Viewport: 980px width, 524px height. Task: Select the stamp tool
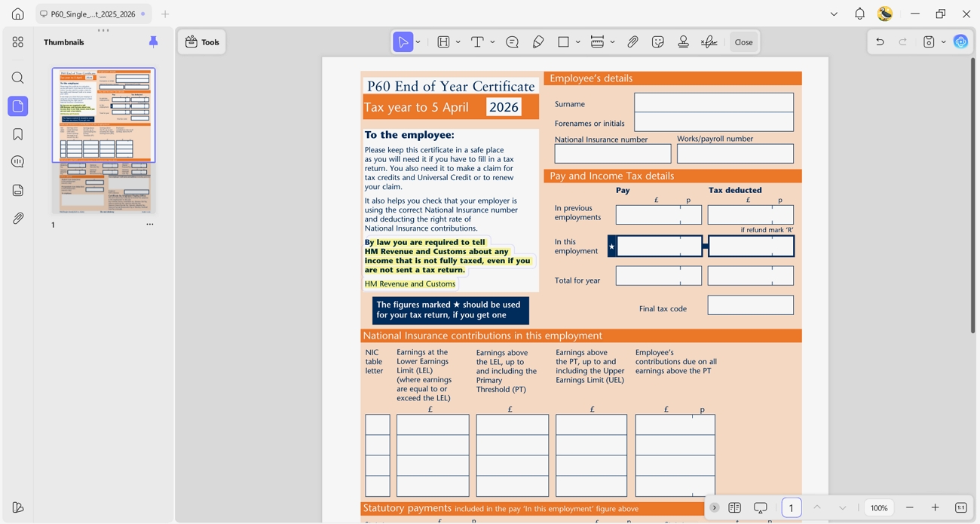click(x=684, y=42)
